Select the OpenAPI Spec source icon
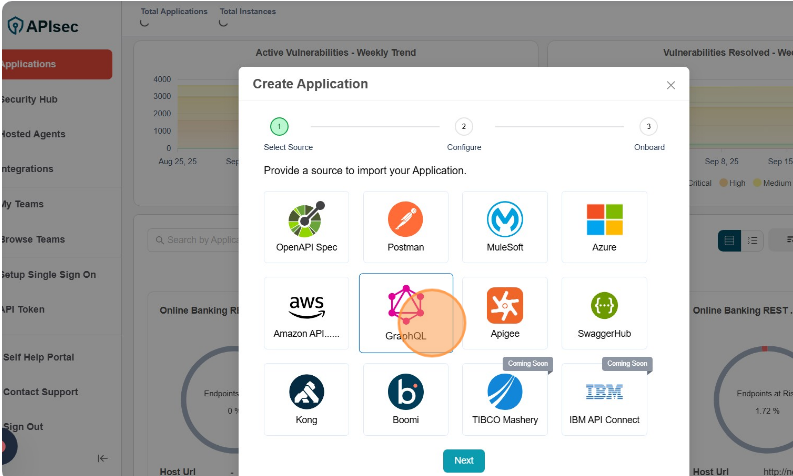Image resolution: width=793 pixels, height=476 pixels. click(x=306, y=220)
